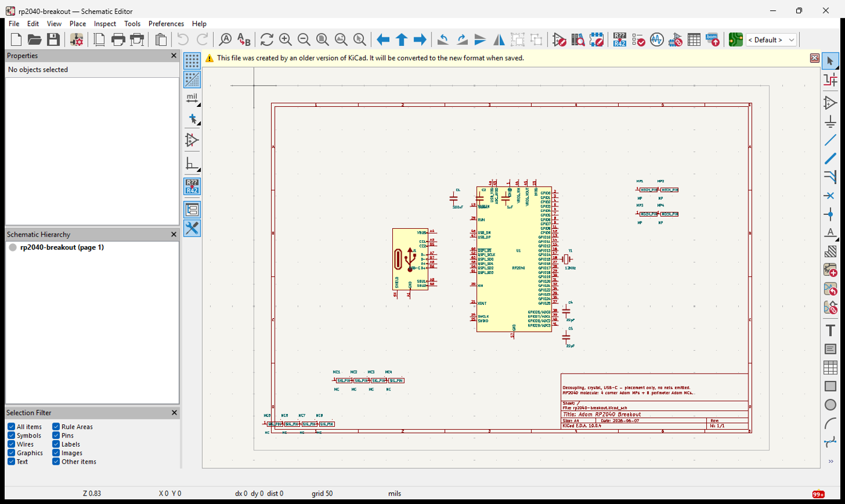Zoom to fit objects
This screenshot has width=845, height=504.
tap(341, 40)
